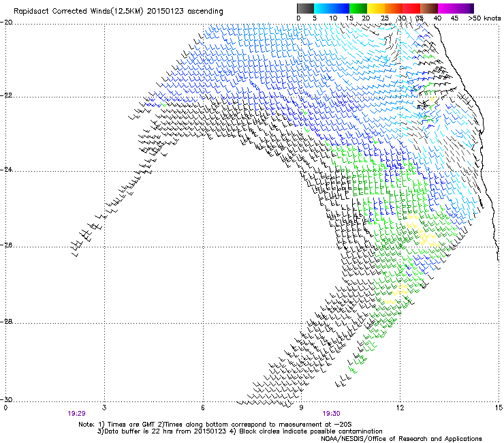Click the '-28' latitude axis label
Screen dimensions: 504x443
tap(6, 321)
